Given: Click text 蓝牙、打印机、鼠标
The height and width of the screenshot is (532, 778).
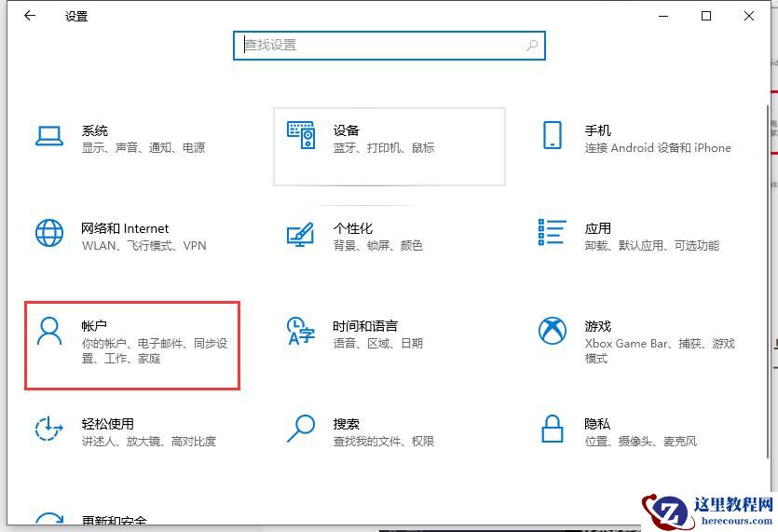Looking at the screenshot, I should (384, 148).
